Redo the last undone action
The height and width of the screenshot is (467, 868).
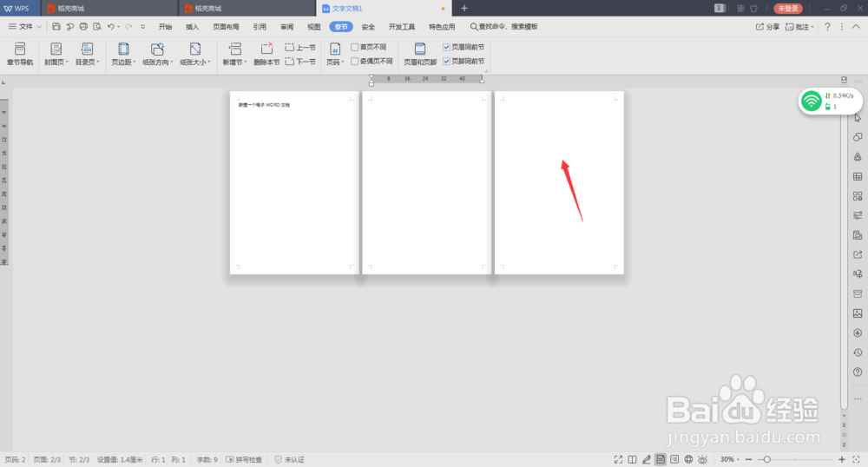pos(128,27)
